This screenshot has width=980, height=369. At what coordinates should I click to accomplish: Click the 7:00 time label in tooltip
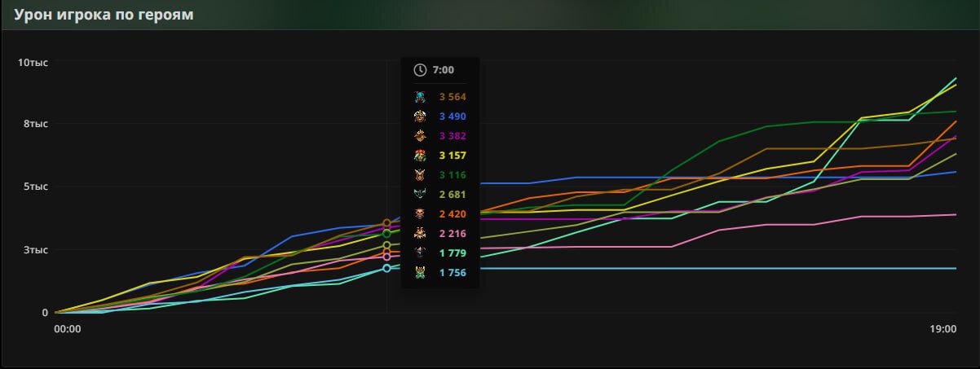coord(444,70)
